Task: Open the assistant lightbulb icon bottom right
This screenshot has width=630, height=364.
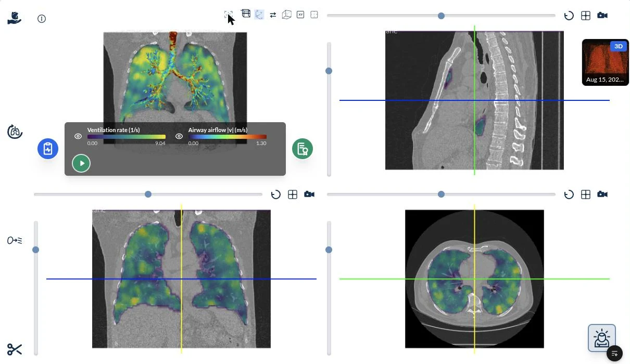Action: coord(602,337)
